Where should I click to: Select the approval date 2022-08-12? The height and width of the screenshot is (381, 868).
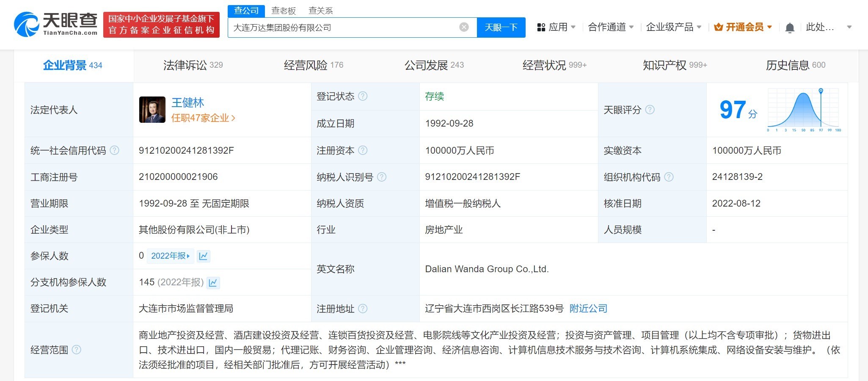(736, 204)
